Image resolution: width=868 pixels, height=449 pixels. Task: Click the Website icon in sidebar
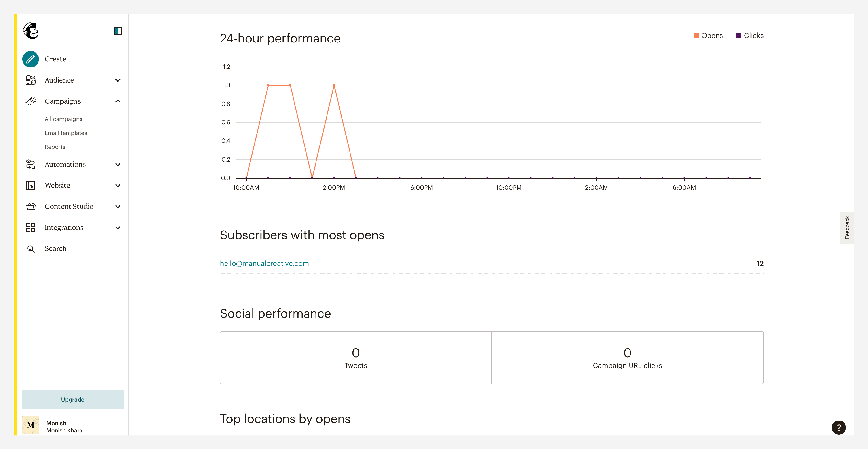coord(31,185)
